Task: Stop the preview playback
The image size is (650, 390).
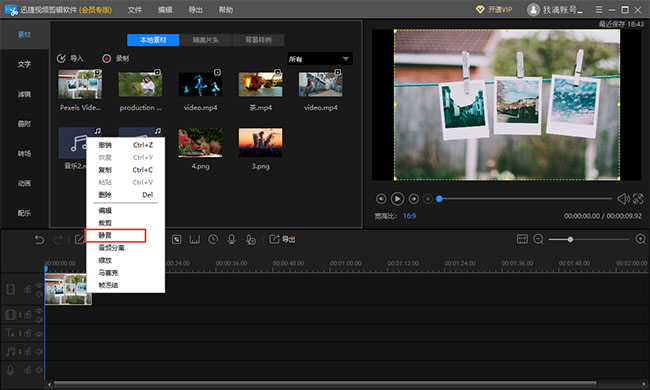Action: pyautogui.click(x=428, y=199)
